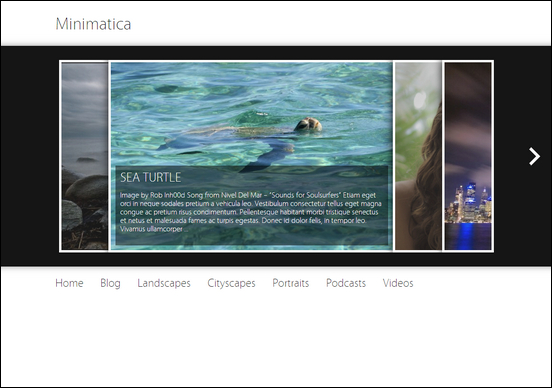Open the Podcasts menu item

point(346,283)
